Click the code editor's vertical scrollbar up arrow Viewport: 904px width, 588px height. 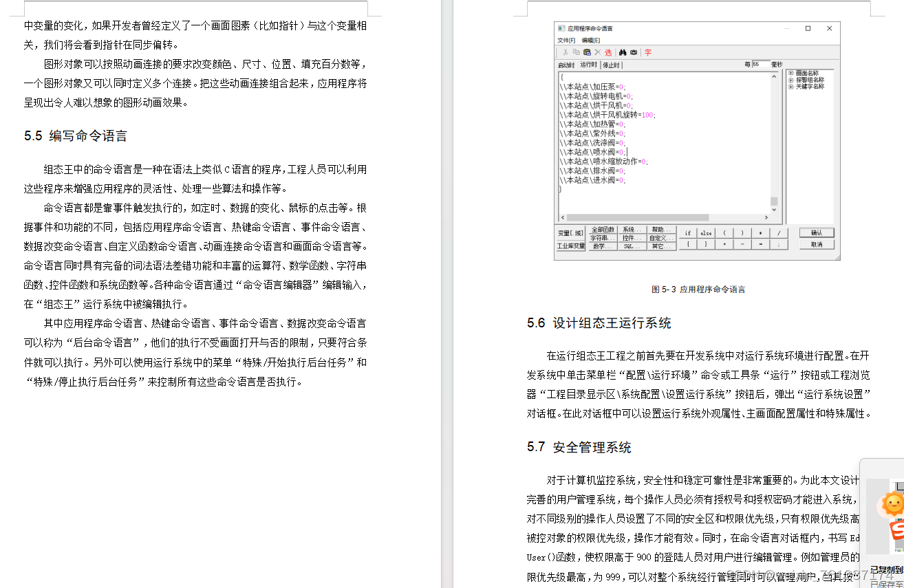point(773,77)
